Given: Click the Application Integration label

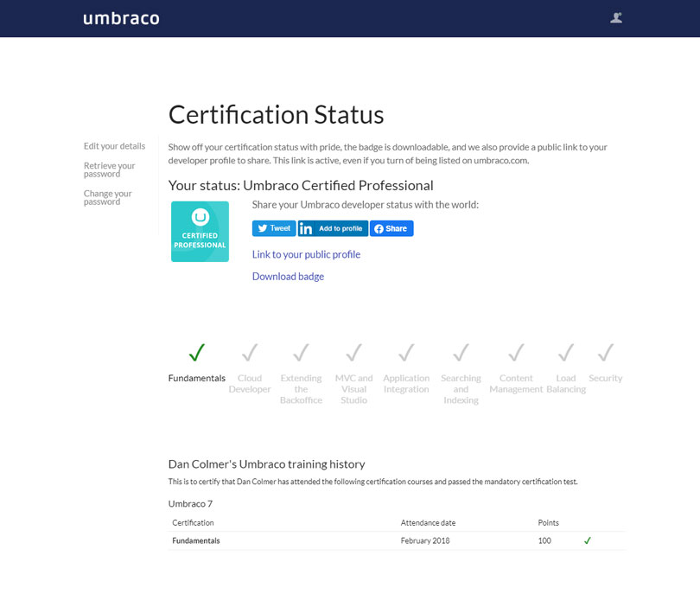Looking at the screenshot, I should point(406,384).
